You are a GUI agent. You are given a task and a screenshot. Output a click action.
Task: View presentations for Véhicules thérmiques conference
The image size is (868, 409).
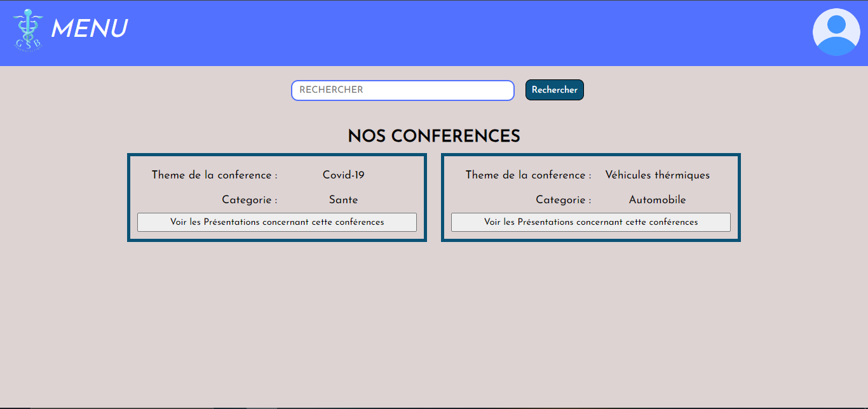[x=591, y=222]
